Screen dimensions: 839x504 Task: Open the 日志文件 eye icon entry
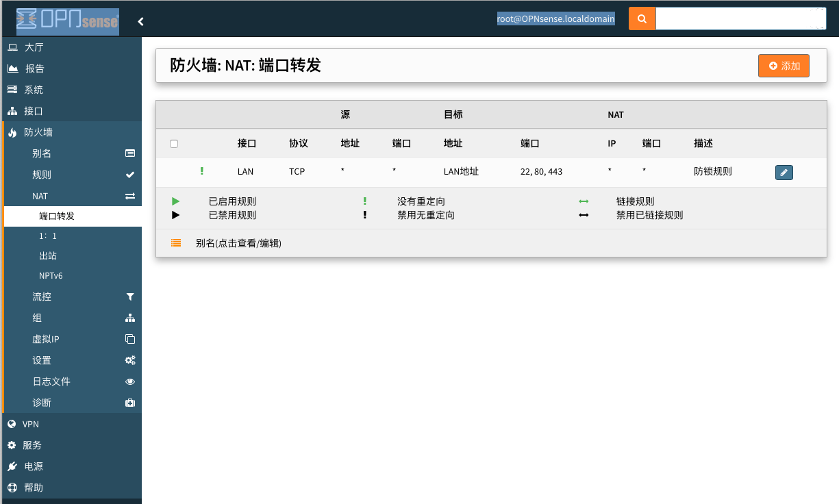point(129,381)
